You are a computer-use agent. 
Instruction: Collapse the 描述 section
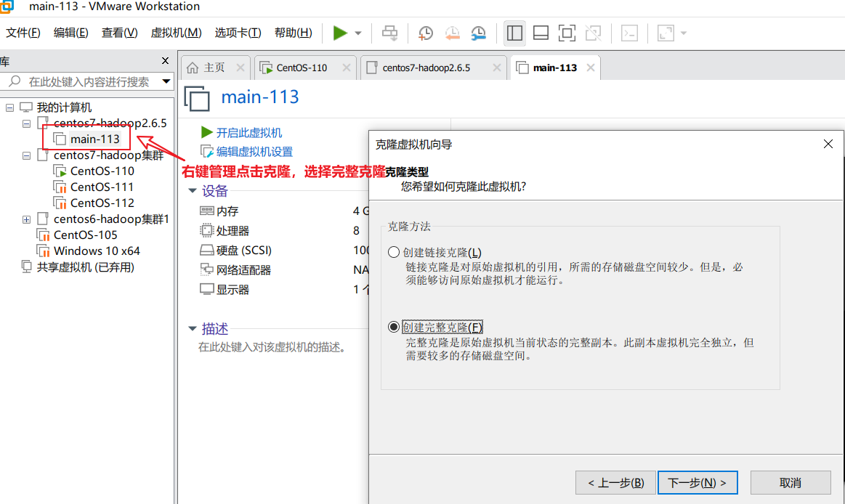(193, 328)
